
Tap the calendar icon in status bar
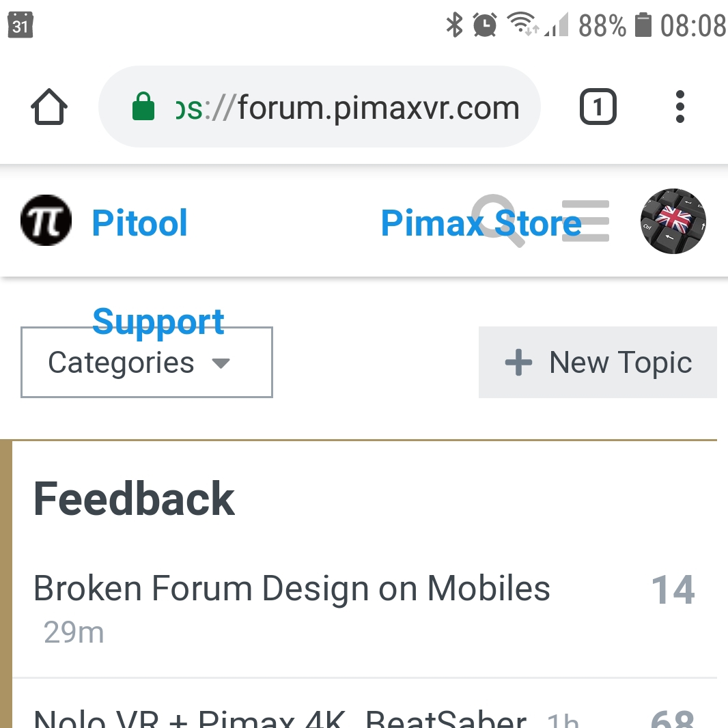[x=20, y=25]
